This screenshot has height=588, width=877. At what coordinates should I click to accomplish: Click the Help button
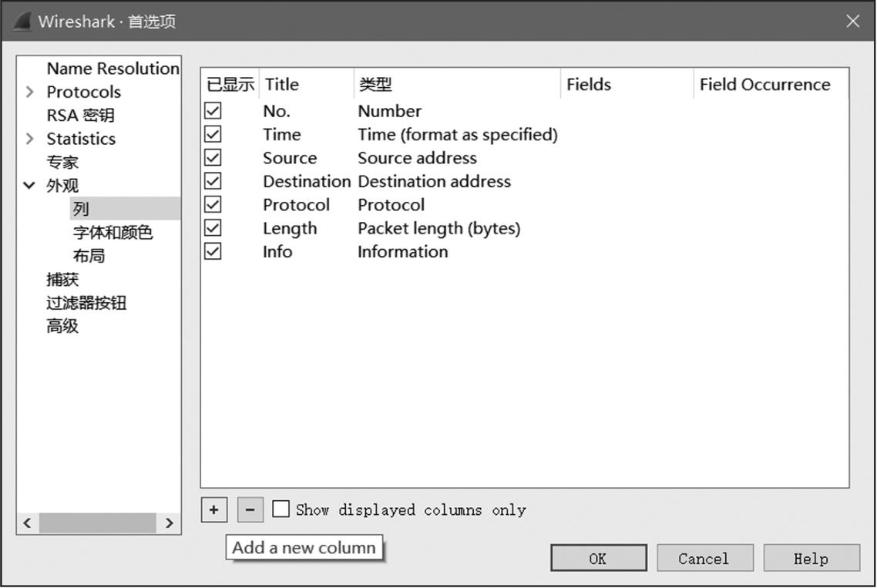pos(811,558)
